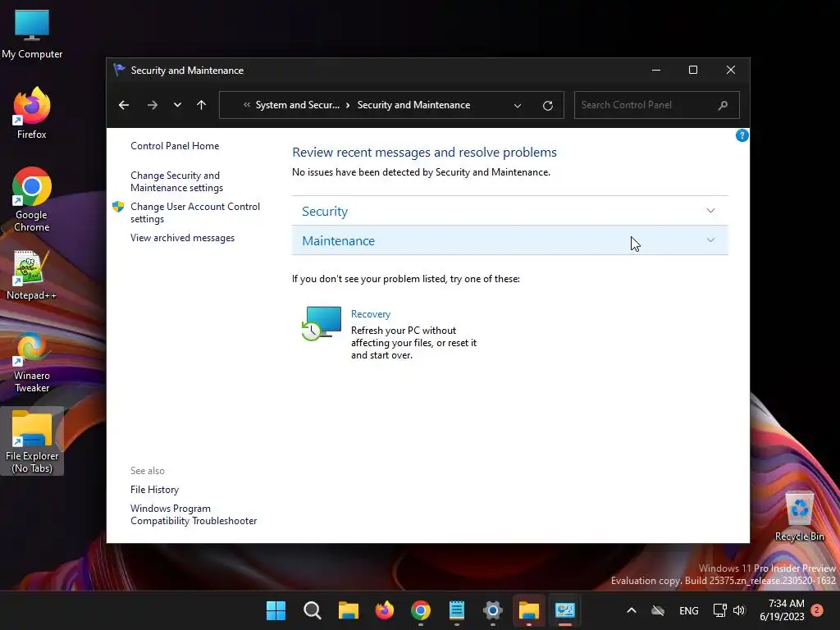The image size is (840, 630).
Task: Select Firefox desktop shortcut
Action: (32, 113)
